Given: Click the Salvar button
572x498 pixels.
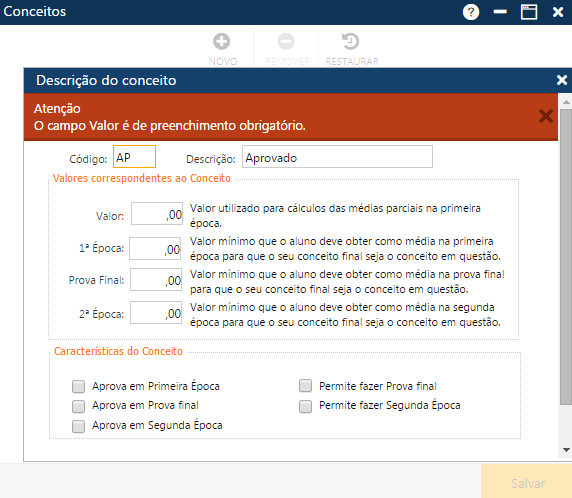Looking at the screenshot, I should [x=526, y=482].
